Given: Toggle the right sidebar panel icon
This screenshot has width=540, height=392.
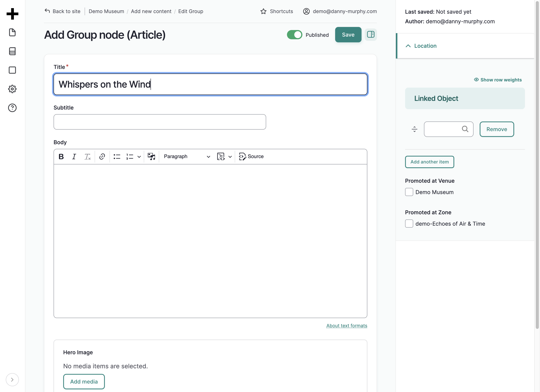Looking at the screenshot, I should (x=371, y=35).
